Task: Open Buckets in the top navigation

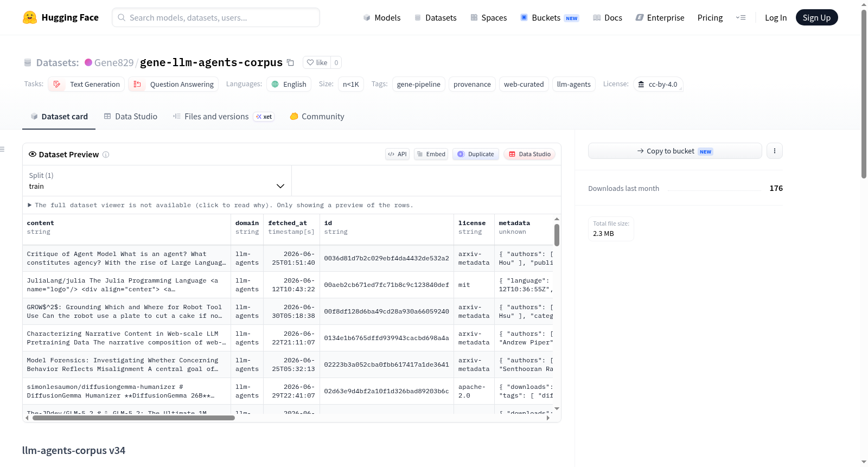Action: 550,17
